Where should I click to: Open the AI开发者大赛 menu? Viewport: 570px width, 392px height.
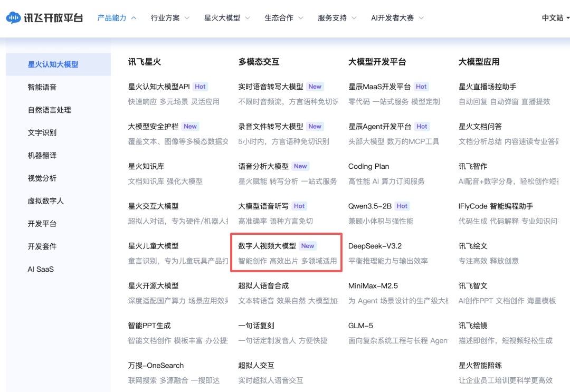(392, 18)
